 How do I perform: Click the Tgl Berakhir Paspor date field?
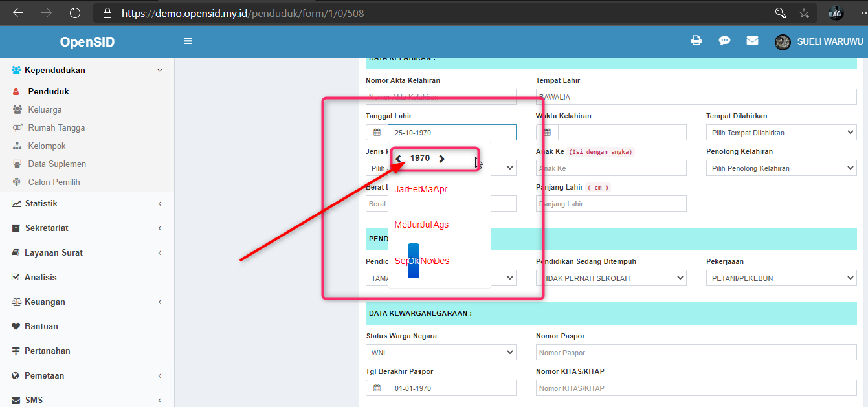452,388
